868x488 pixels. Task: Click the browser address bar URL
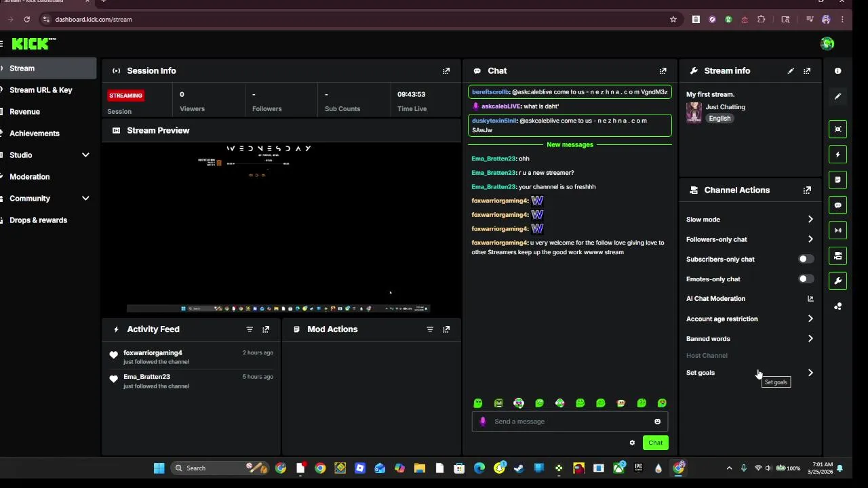pos(94,19)
